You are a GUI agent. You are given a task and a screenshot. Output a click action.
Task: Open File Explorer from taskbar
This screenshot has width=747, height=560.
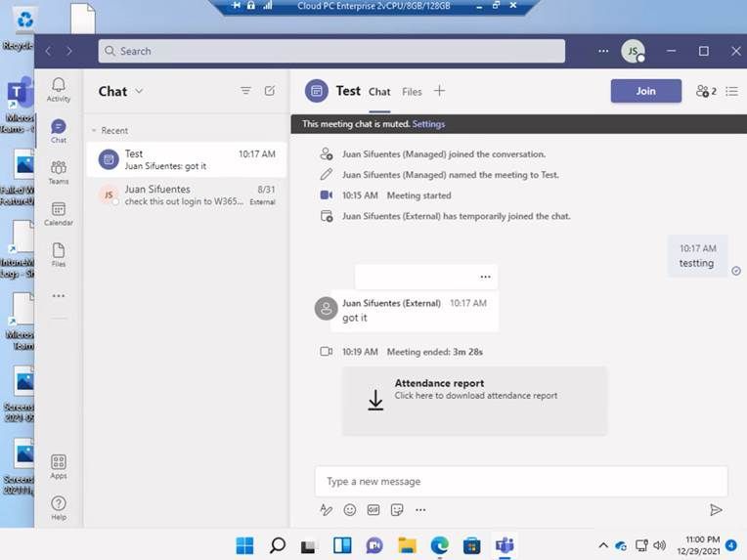click(x=408, y=545)
